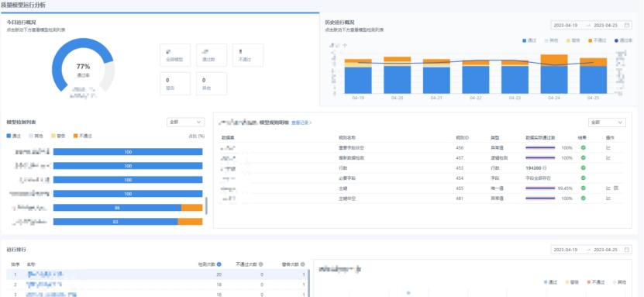Open trend chart icon for rule 457
Screen dimensions: 644x297
[608, 157]
